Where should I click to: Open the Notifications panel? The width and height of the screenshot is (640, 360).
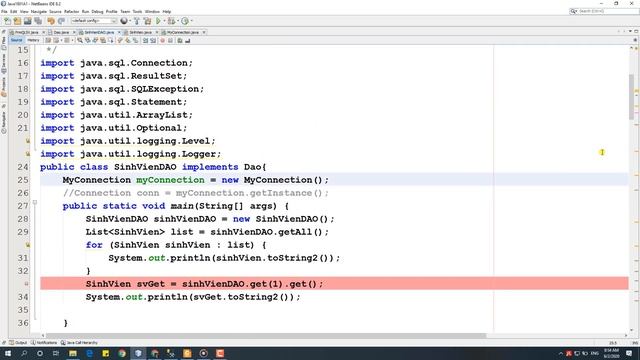click(x=44, y=342)
